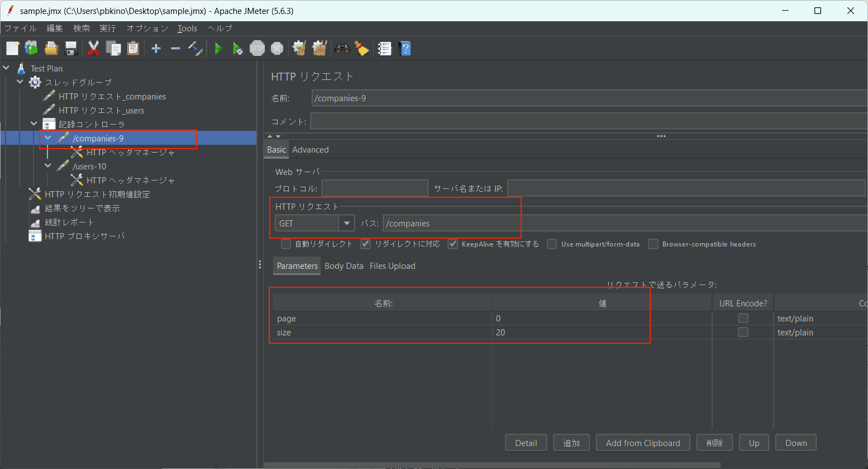Save the test plan with floppy icon
This screenshot has width=868, height=469.
click(71, 49)
